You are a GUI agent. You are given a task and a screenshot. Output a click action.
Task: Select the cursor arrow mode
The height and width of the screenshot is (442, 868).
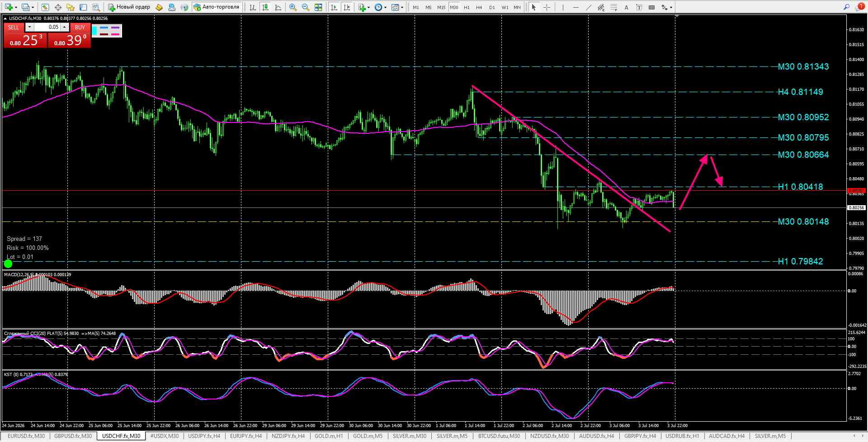click(534, 7)
